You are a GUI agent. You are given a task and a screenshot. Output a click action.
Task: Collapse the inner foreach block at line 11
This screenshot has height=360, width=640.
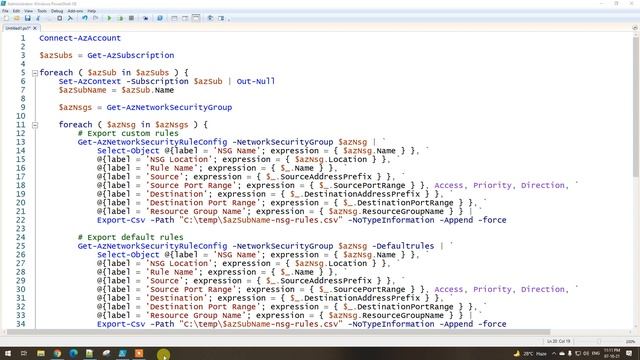pyautogui.click(x=35, y=125)
